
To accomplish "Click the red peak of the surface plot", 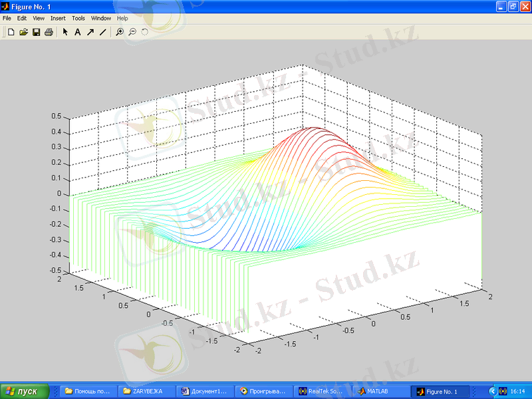I will pyautogui.click(x=314, y=130).
